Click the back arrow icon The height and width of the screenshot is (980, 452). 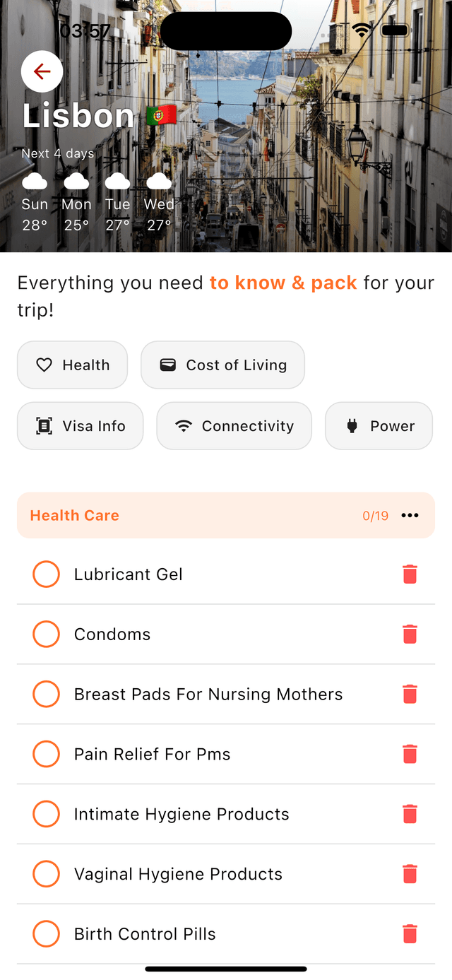pyautogui.click(x=42, y=71)
